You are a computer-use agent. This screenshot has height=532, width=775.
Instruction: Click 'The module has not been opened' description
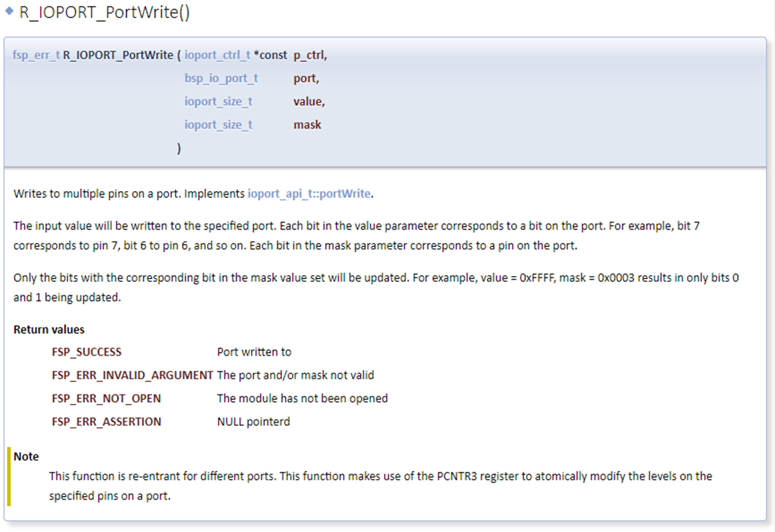click(x=302, y=399)
